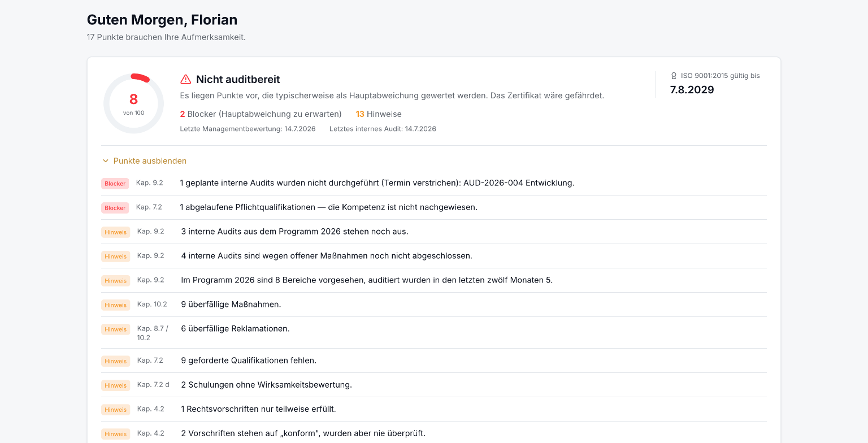Screen dimensions: 868x443
Task: Click "3 interne Audits aus dem Programm 2026" row
Action: 434,232
